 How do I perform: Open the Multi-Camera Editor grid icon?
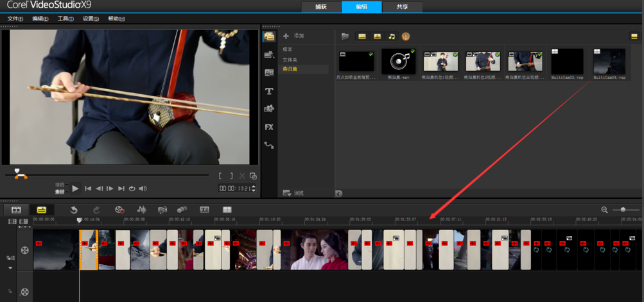[227, 210]
